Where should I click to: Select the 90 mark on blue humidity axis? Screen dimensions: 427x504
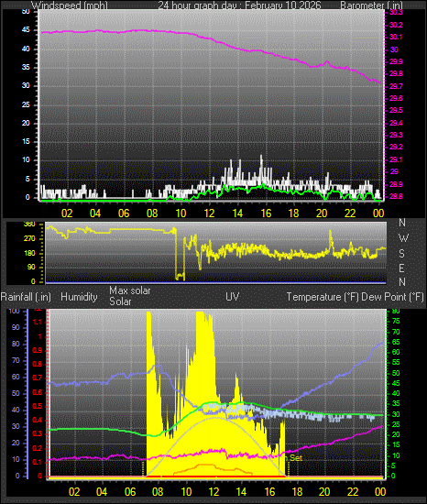click(x=16, y=327)
